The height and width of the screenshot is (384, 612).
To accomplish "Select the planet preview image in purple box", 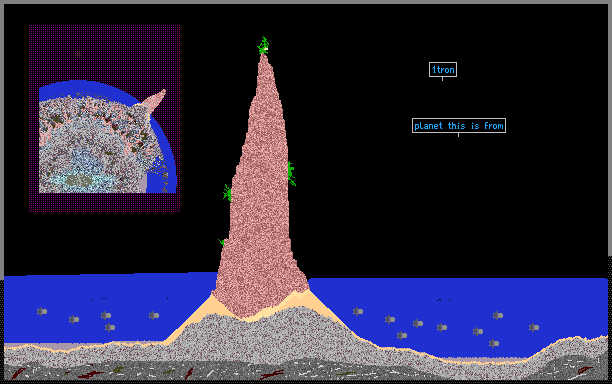I will tap(108, 137).
